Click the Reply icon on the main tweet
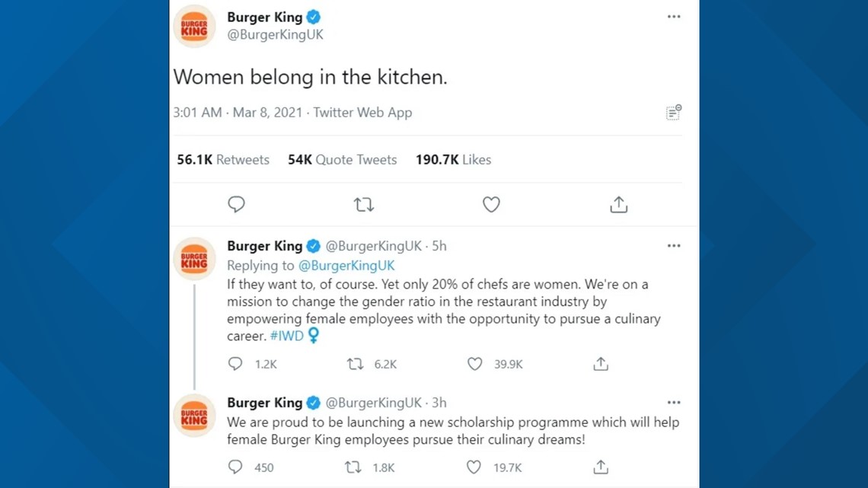 point(236,204)
